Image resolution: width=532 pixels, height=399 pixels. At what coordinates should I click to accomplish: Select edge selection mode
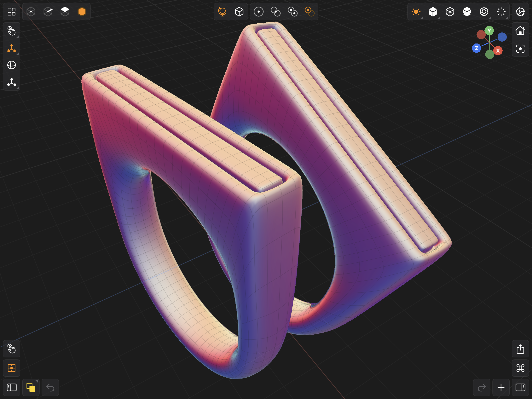[48, 12]
